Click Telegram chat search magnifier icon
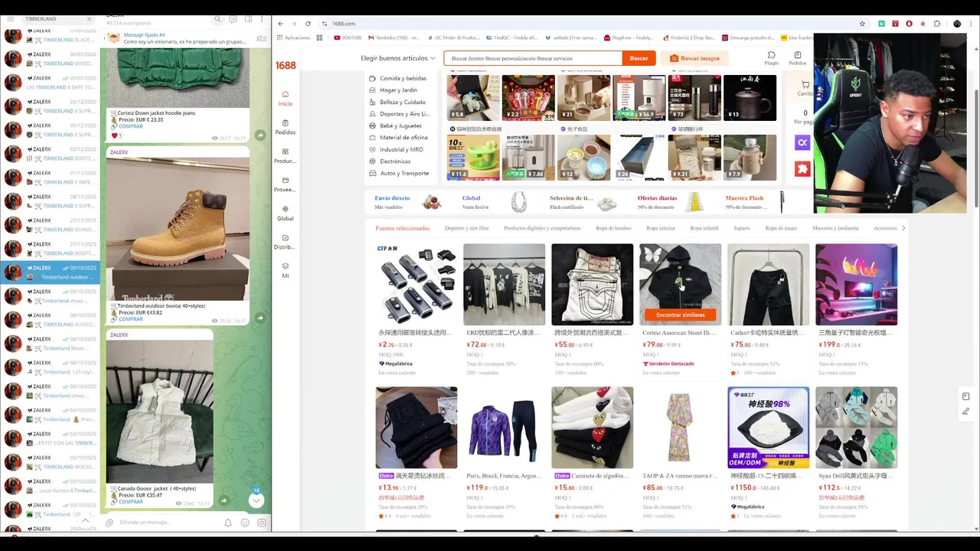Screen dimensions: 980x551 click(x=217, y=19)
